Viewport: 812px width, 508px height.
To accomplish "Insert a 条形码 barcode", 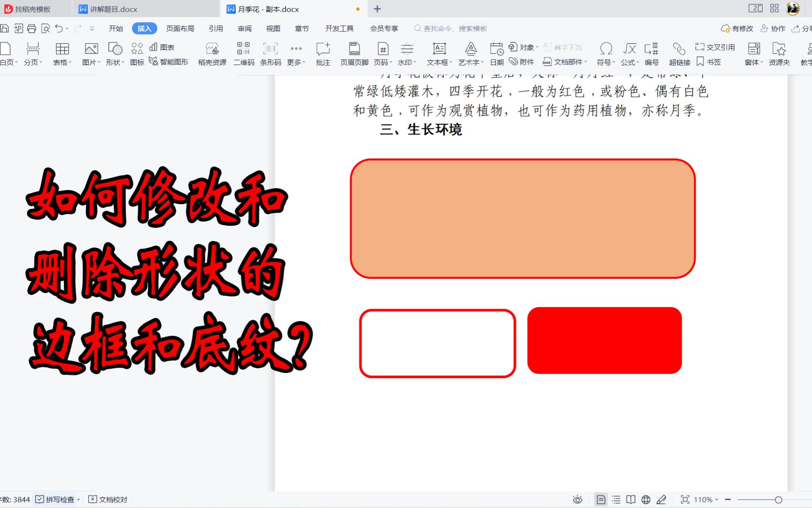I will [271, 54].
